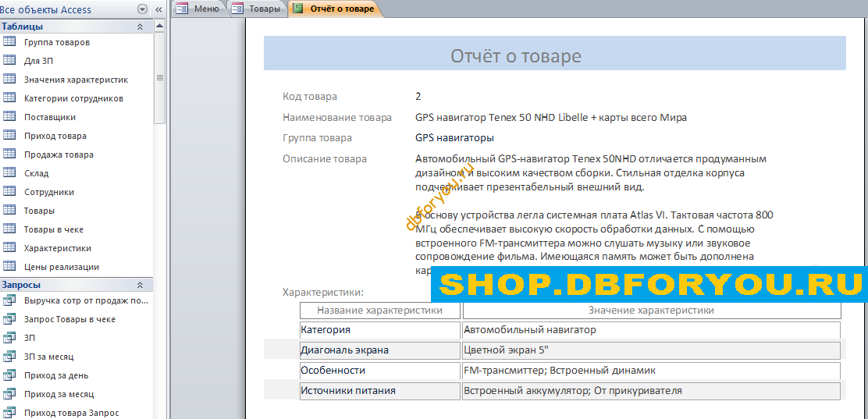The height and width of the screenshot is (419, 868).
Task: Click the Группа товара value GPS навигаторы
Action: [454, 138]
